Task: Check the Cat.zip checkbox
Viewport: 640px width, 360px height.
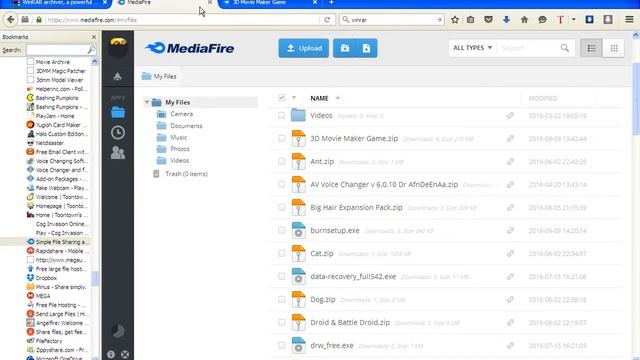Action: [282, 253]
